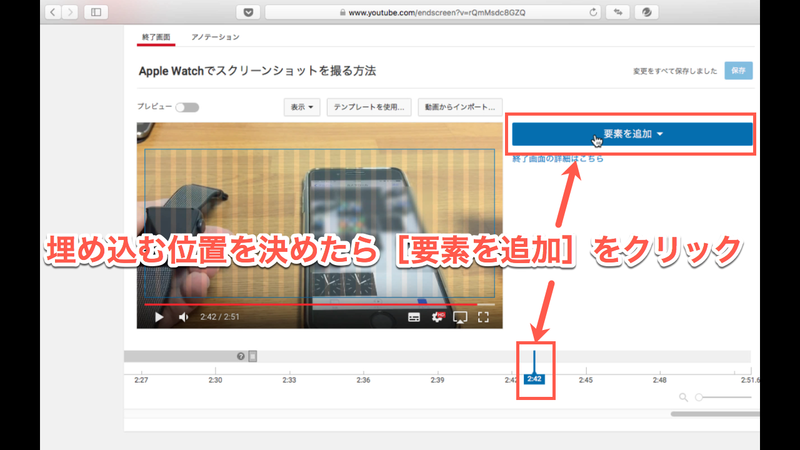Click the 2:39 mark on timeline
The image size is (800, 450).
[x=437, y=380]
